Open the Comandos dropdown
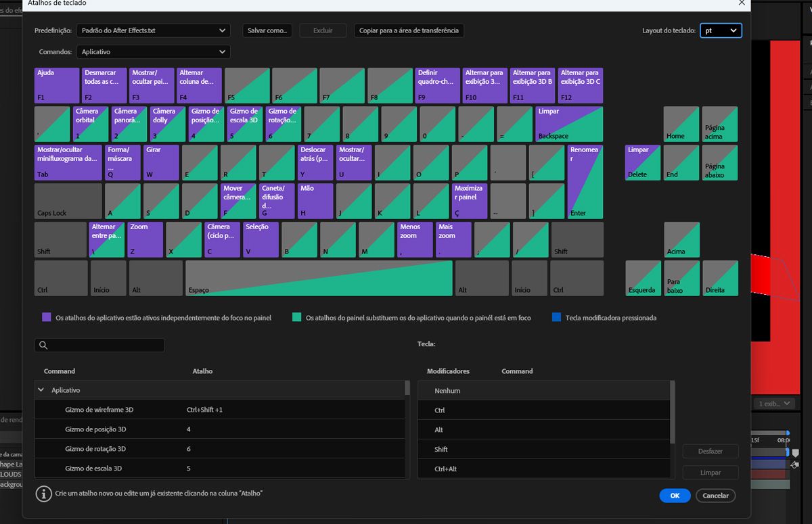The height and width of the screenshot is (524, 812). (154, 51)
